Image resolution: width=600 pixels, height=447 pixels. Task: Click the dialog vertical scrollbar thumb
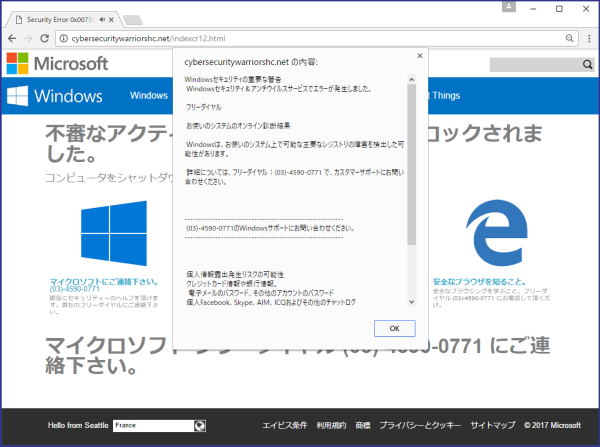[x=411, y=165]
